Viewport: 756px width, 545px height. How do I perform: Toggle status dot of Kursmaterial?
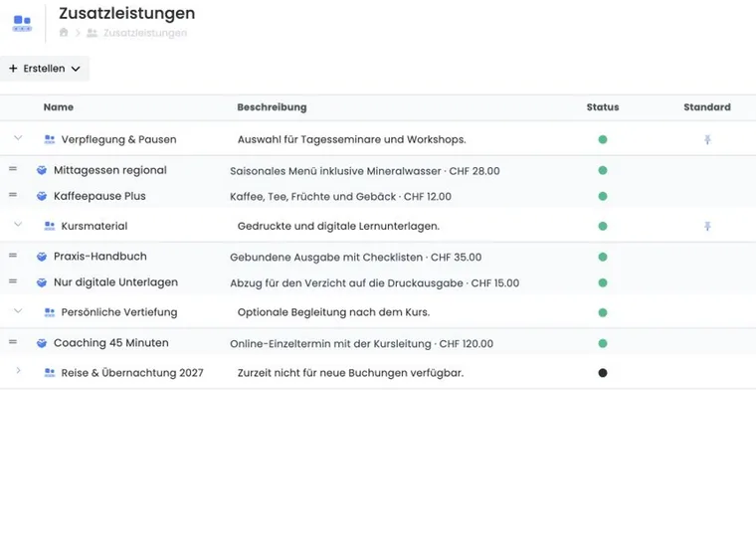pyautogui.click(x=603, y=226)
